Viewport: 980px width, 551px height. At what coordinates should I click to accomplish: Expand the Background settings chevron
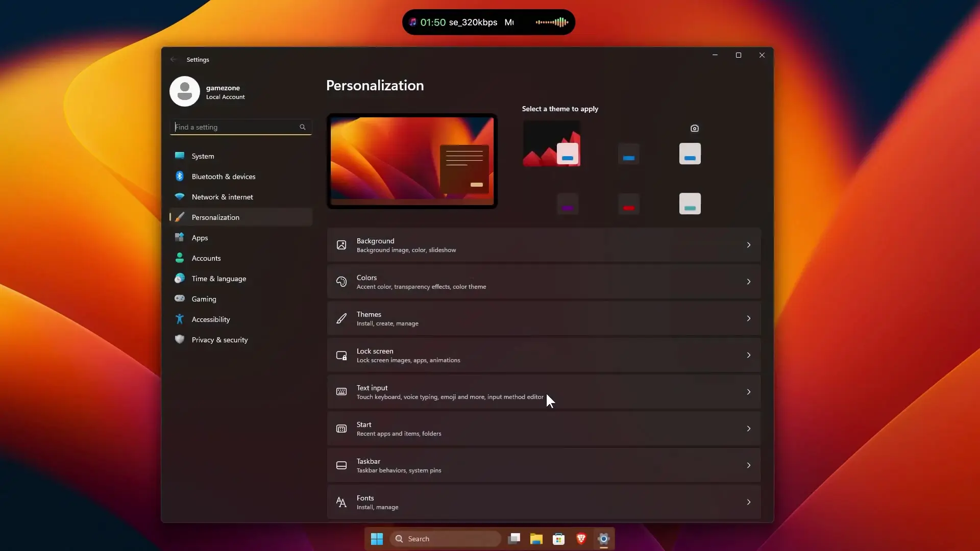click(748, 245)
